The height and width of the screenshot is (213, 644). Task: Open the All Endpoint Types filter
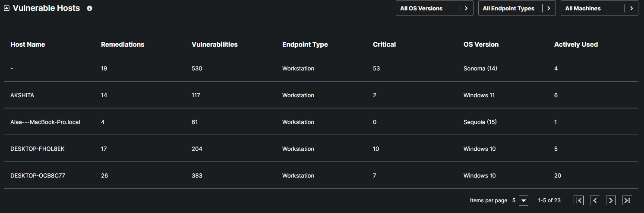(517, 8)
